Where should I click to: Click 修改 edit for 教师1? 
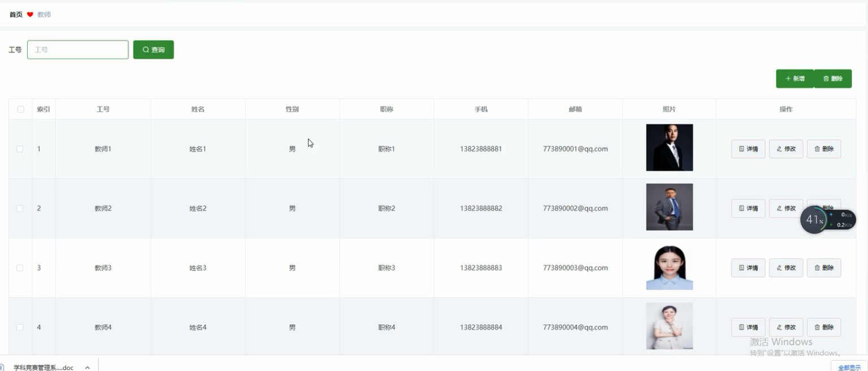coord(786,149)
